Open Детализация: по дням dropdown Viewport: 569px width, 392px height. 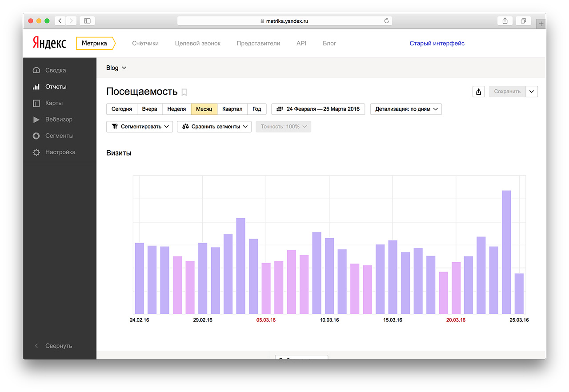coord(406,109)
